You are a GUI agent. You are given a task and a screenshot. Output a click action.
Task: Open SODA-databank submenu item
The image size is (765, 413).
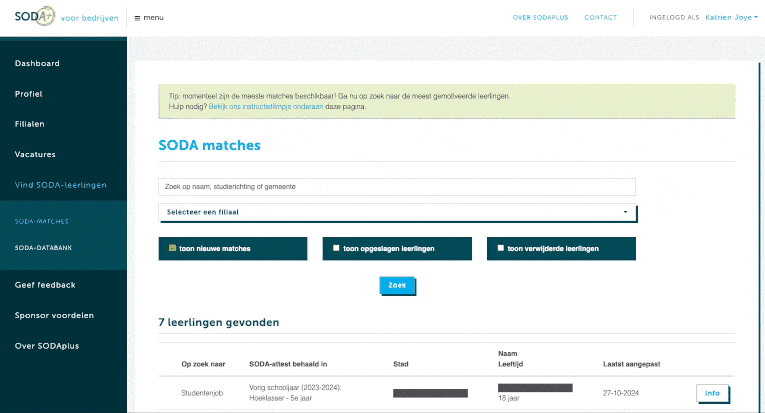43,247
